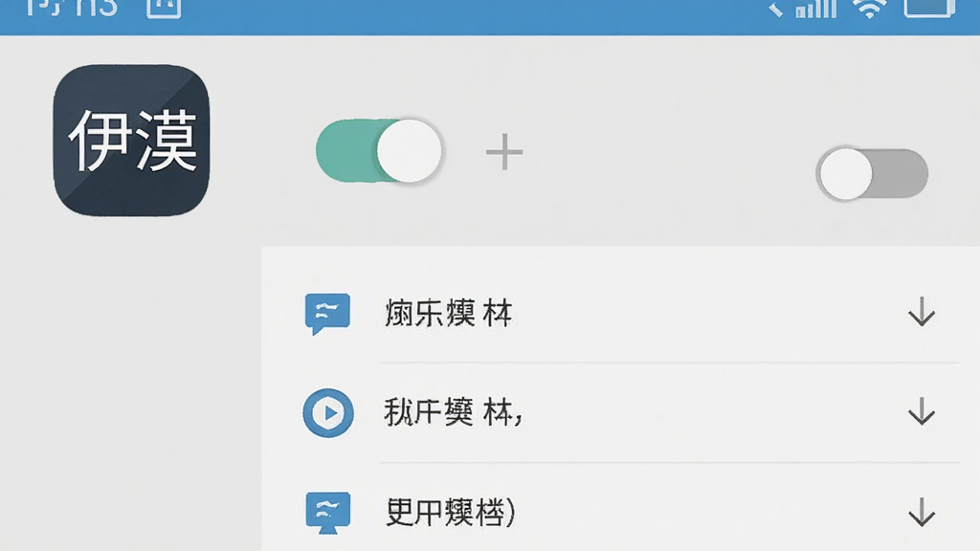The image size is (980, 551).
Task: Click the plus icon beside green toggle
Action: point(504,152)
